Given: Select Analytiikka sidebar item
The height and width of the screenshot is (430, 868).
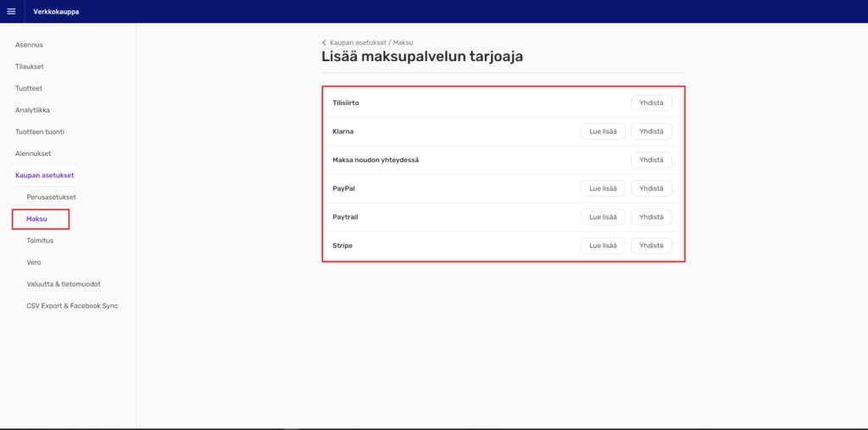Looking at the screenshot, I should 32,110.
